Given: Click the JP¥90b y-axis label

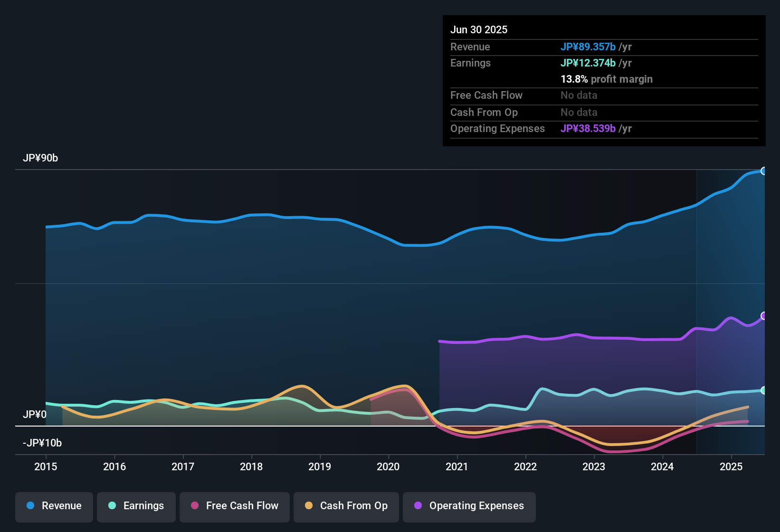Looking at the screenshot, I should (x=40, y=158).
